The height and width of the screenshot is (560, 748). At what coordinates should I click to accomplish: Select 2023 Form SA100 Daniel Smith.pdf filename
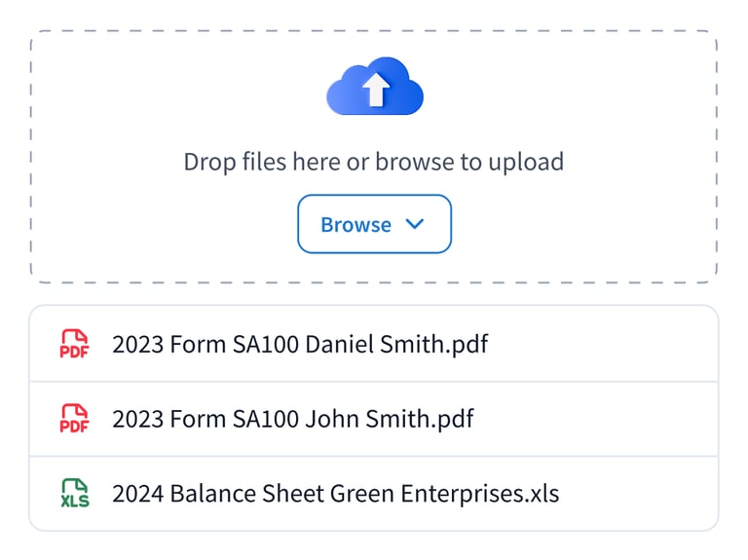[300, 344]
